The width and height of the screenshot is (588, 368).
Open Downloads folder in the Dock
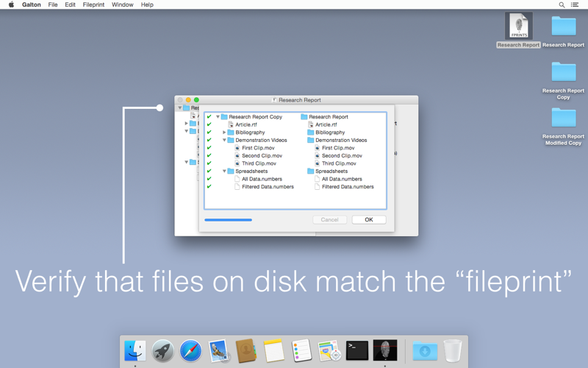point(425,351)
